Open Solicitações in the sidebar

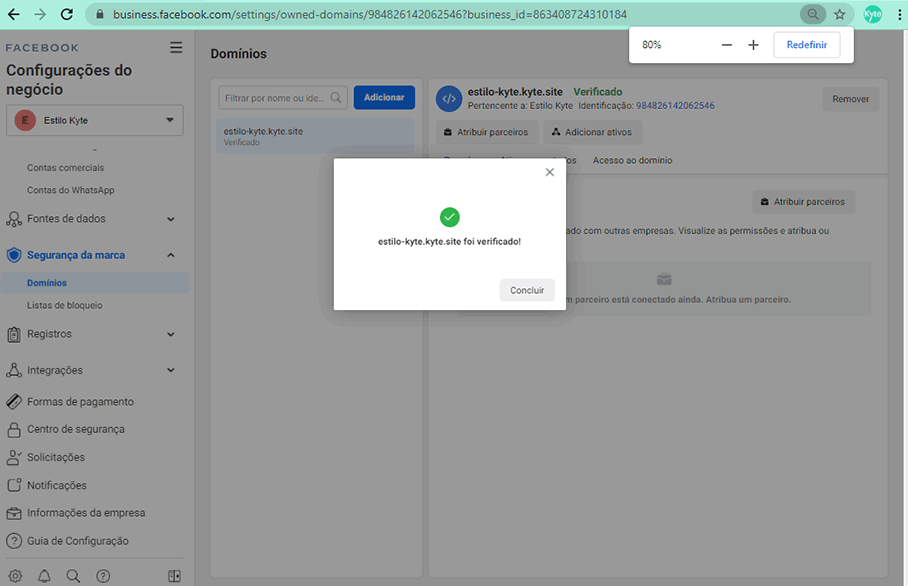56,457
